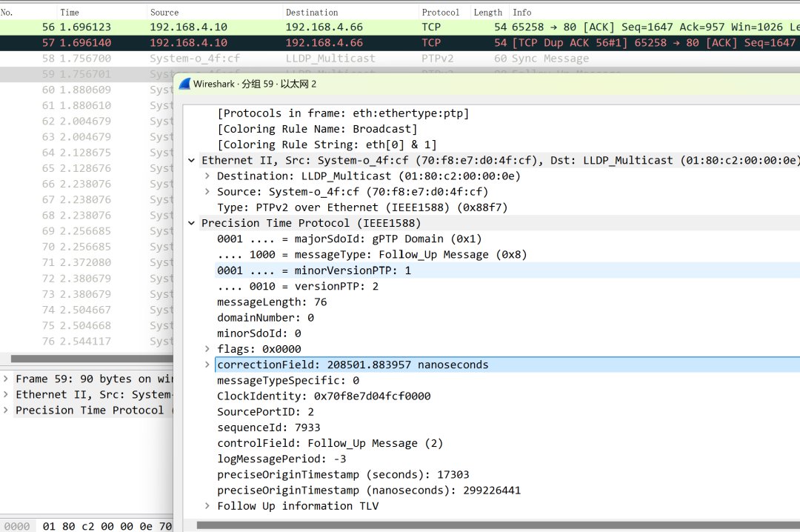Collapse the Precision Time Protocol section in dialog
Viewport: 800px width, 532px height.
[192, 223]
